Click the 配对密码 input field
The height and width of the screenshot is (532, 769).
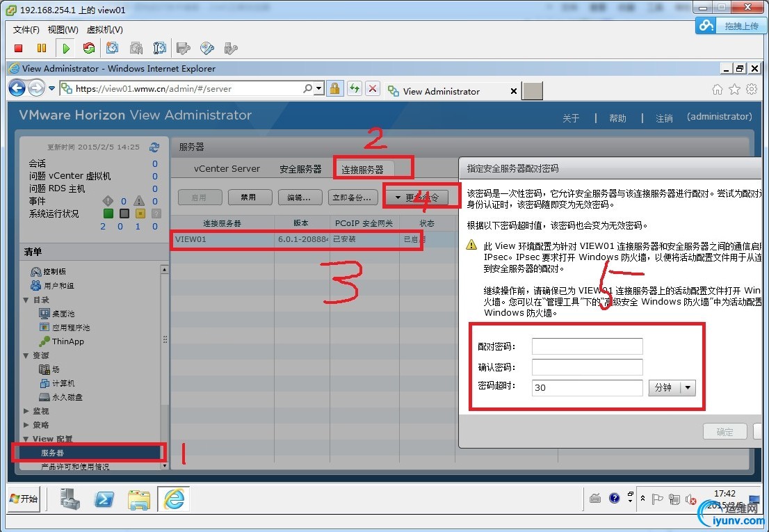tap(587, 346)
